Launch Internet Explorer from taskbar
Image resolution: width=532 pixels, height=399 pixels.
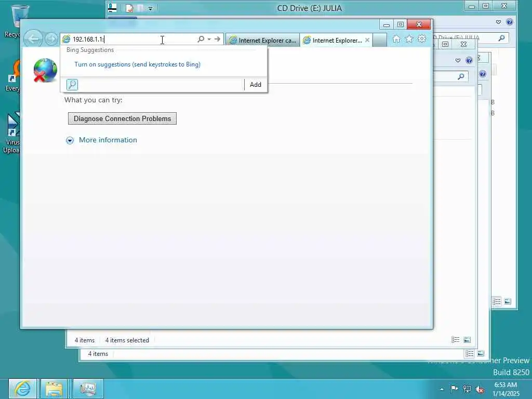tap(22, 389)
